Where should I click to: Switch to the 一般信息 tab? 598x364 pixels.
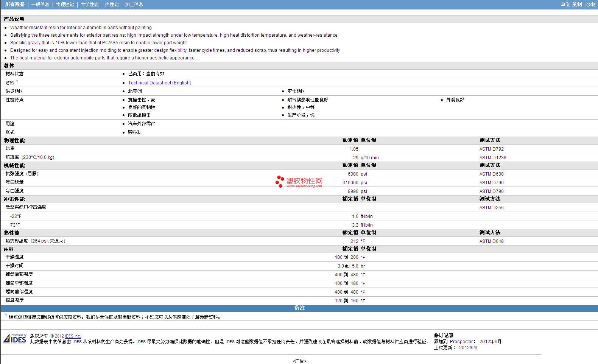tap(40, 5)
